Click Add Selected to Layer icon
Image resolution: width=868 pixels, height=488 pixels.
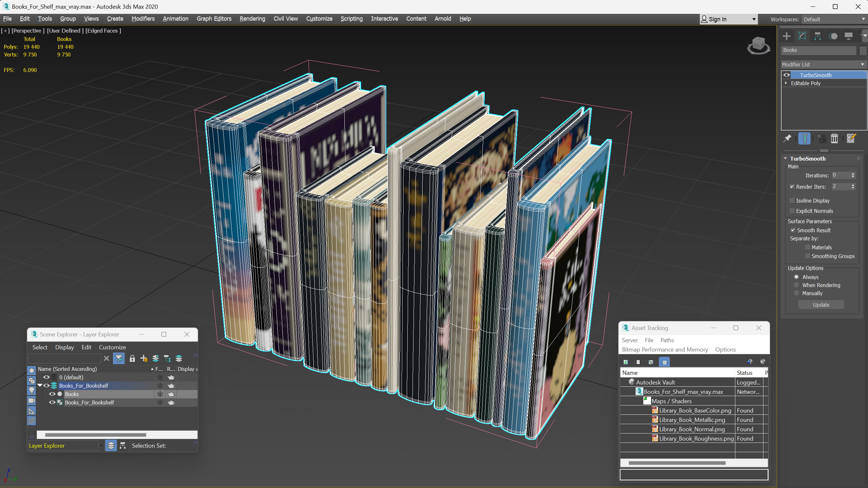155,358
